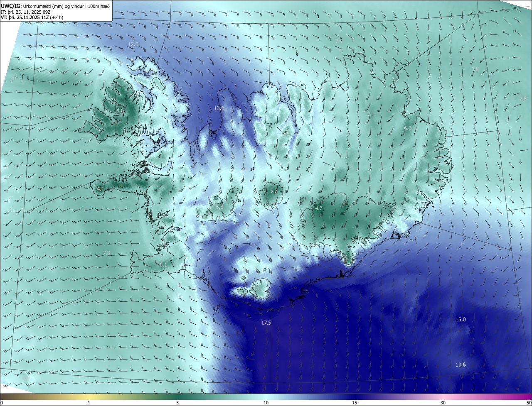Click the 13.6 label over the northern bay
This screenshot has height=406, width=532.
[x=219, y=108]
